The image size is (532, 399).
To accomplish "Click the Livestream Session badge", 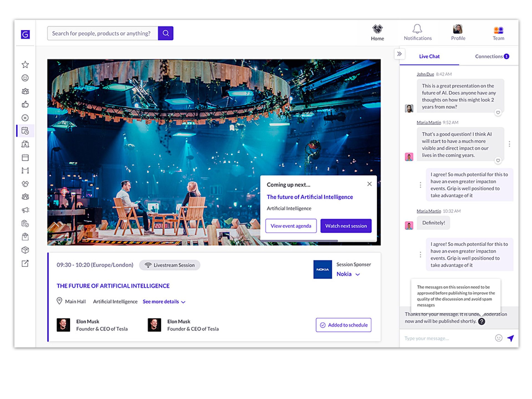I will coord(170,265).
